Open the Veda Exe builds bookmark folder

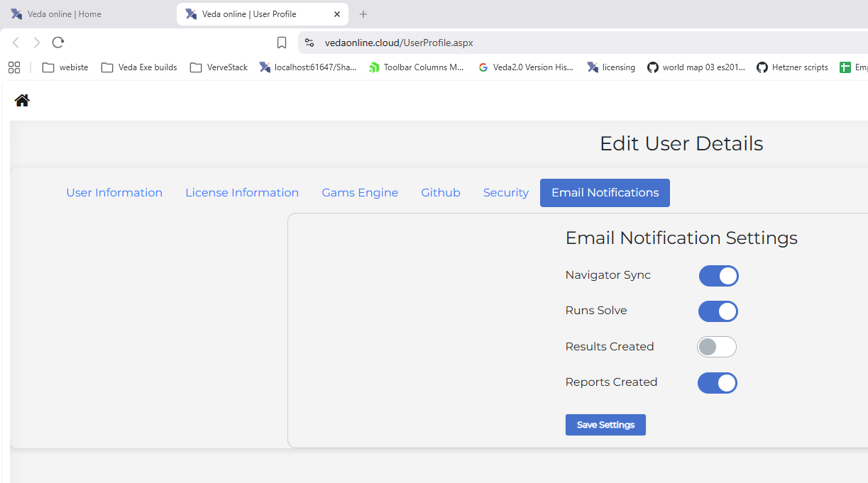pyautogui.click(x=139, y=67)
